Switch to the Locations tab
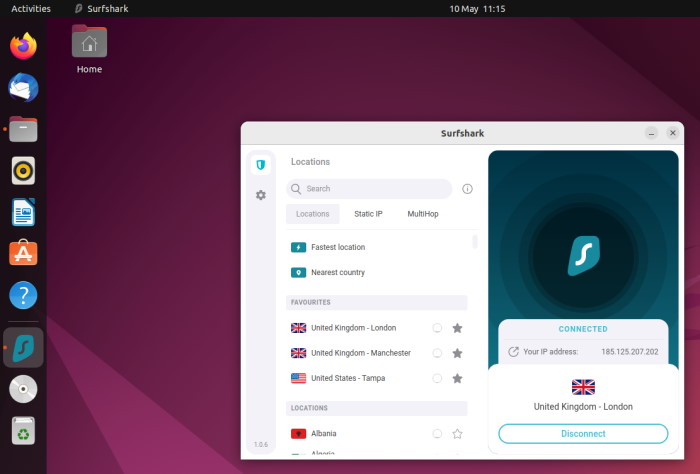This screenshot has width=700, height=474. coord(312,214)
